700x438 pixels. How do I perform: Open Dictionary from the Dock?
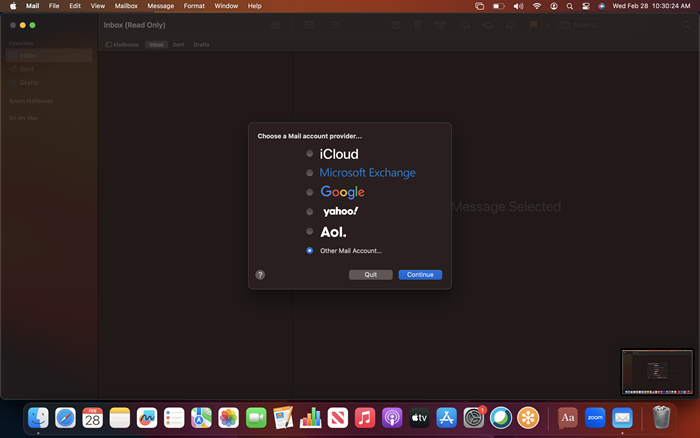click(x=568, y=418)
